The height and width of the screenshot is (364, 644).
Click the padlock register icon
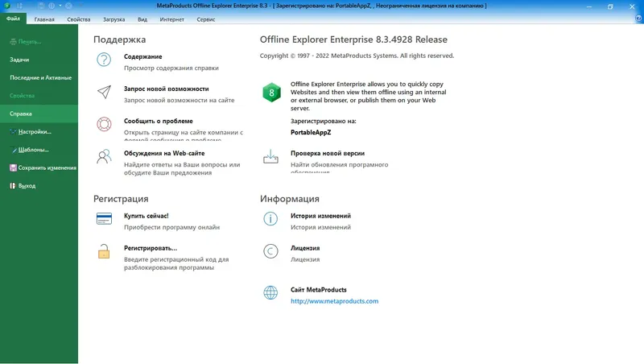coord(104,251)
